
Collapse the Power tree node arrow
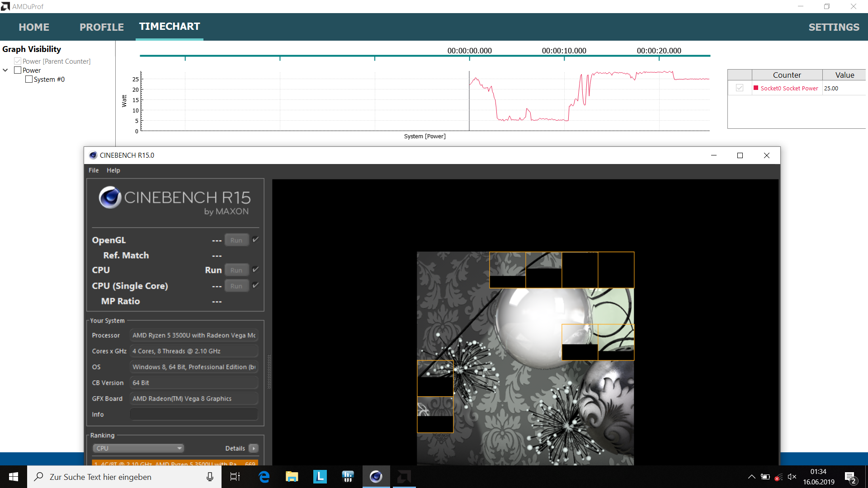5,70
